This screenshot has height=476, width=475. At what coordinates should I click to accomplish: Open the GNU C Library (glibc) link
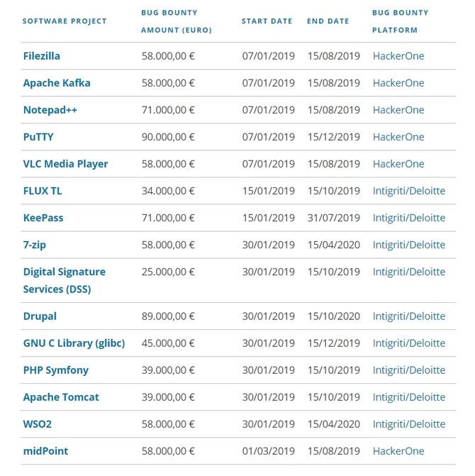pyautogui.click(x=74, y=343)
